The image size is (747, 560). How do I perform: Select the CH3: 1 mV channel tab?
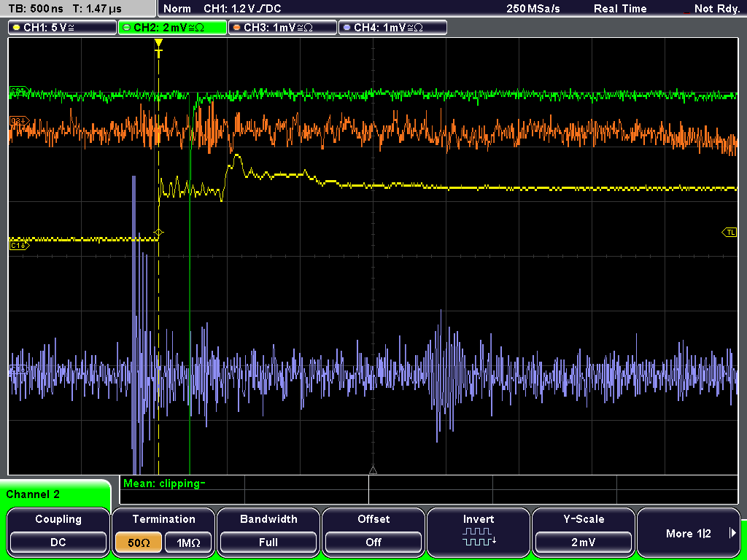[282, 28]
